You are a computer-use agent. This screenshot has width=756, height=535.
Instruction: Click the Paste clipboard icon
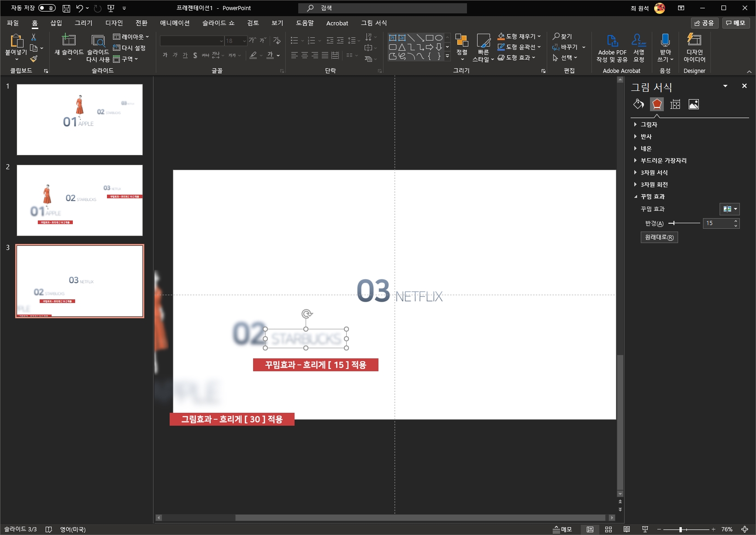(x=17, y=42)
